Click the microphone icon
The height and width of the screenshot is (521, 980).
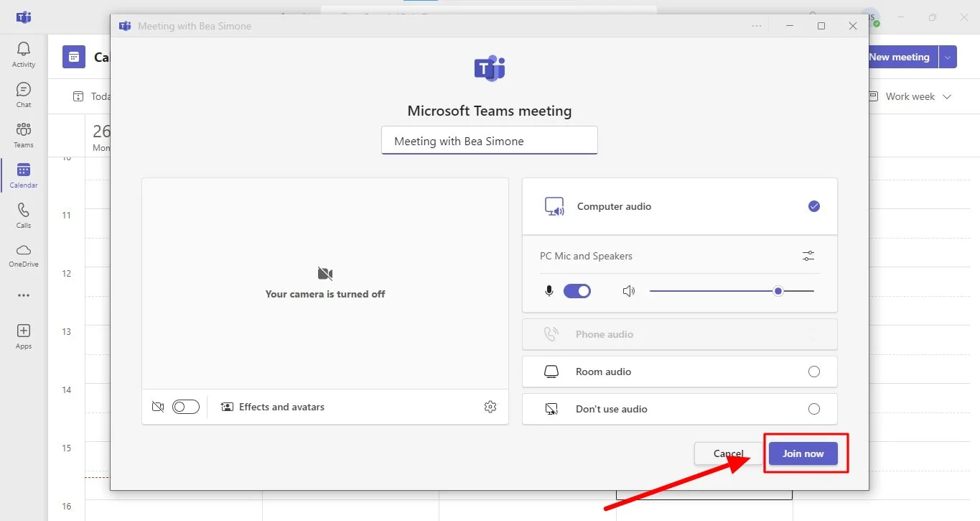(549, 291)
